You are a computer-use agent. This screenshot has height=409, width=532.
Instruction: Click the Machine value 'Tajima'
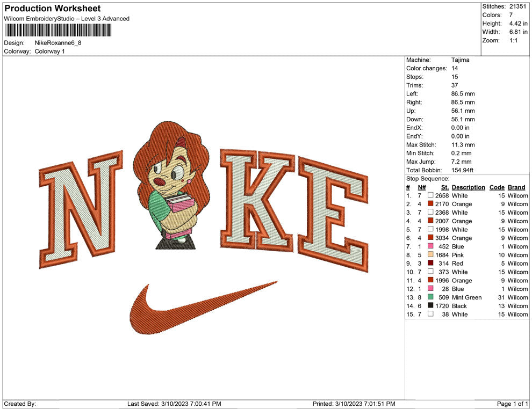(461, 60)
